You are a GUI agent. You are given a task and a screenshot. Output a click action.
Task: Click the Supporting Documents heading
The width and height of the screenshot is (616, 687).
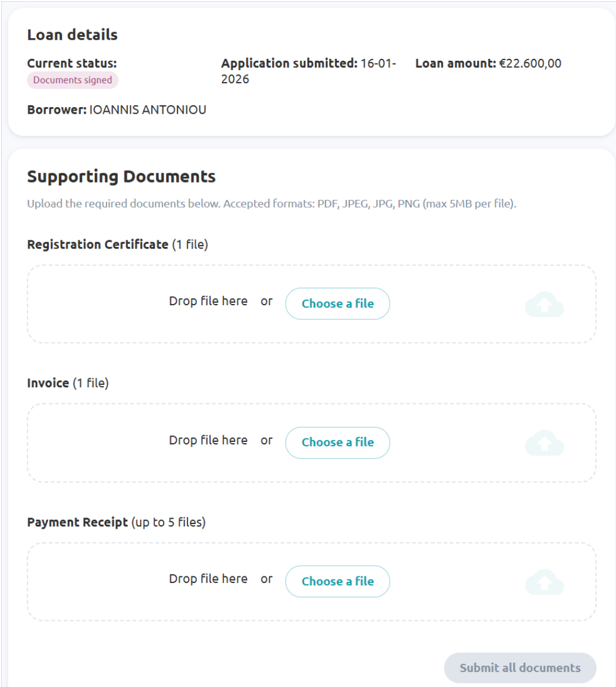point(121,177)
